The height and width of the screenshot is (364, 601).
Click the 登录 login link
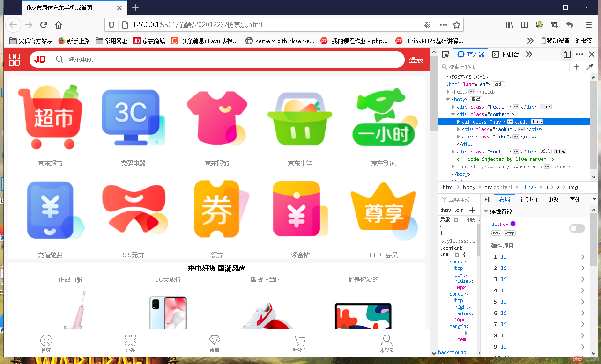(x=416, y=59)
